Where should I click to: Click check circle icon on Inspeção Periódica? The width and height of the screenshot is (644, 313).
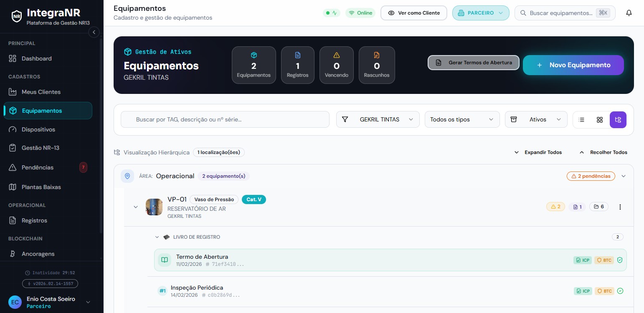pos(620,291)
